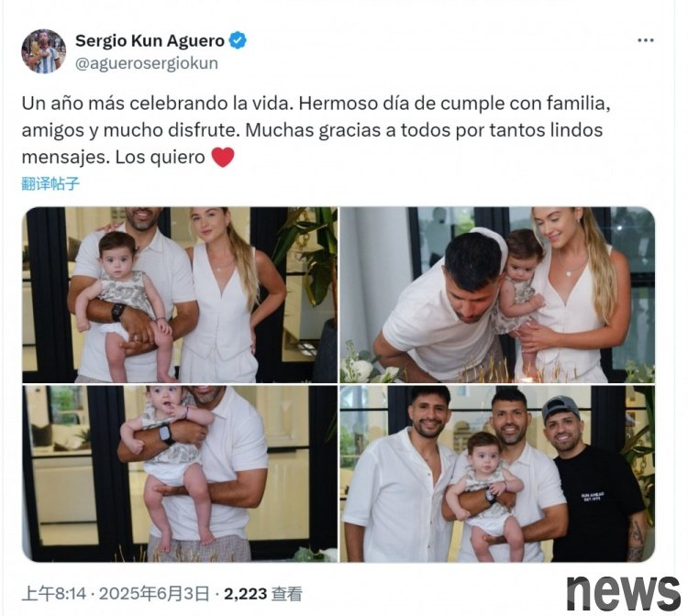Click the 2,223 查看 view count

(x=263, y=594)
